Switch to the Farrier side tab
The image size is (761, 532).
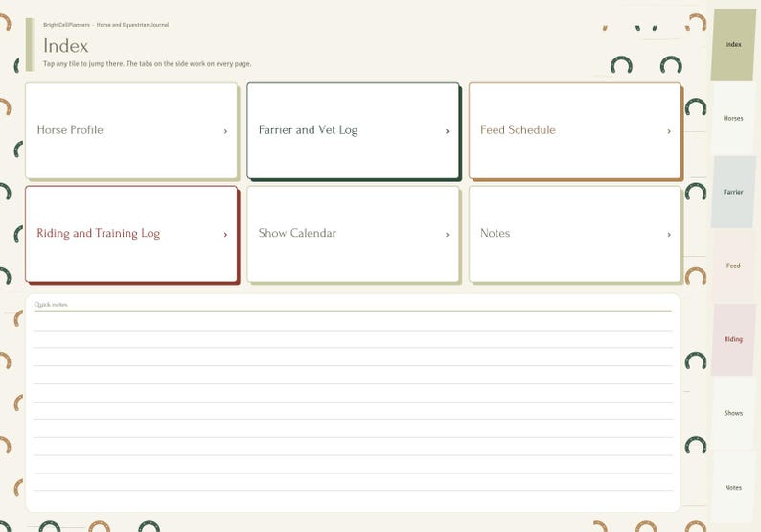(733, 193)
